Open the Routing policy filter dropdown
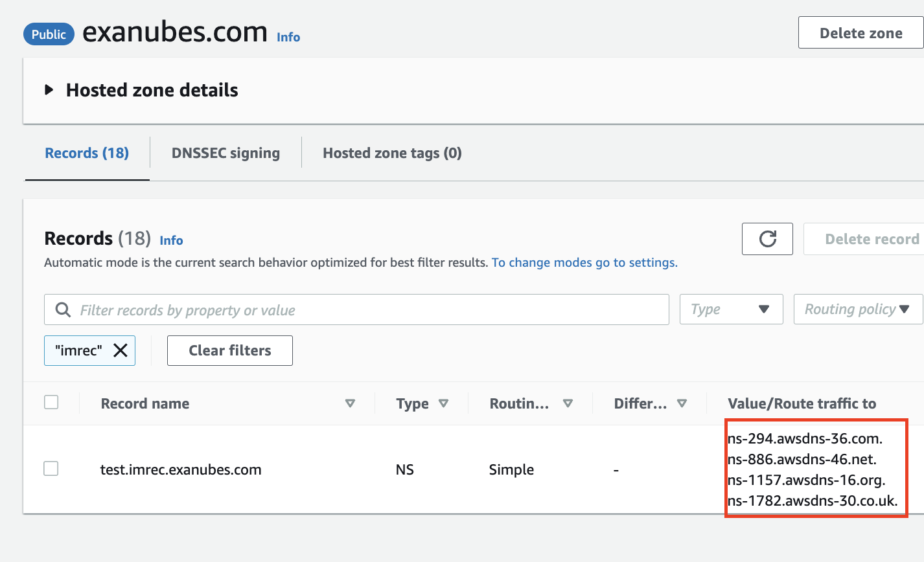The width and height of the screenshot is (924, 562). pyautogui.click(x=859, y=309)
